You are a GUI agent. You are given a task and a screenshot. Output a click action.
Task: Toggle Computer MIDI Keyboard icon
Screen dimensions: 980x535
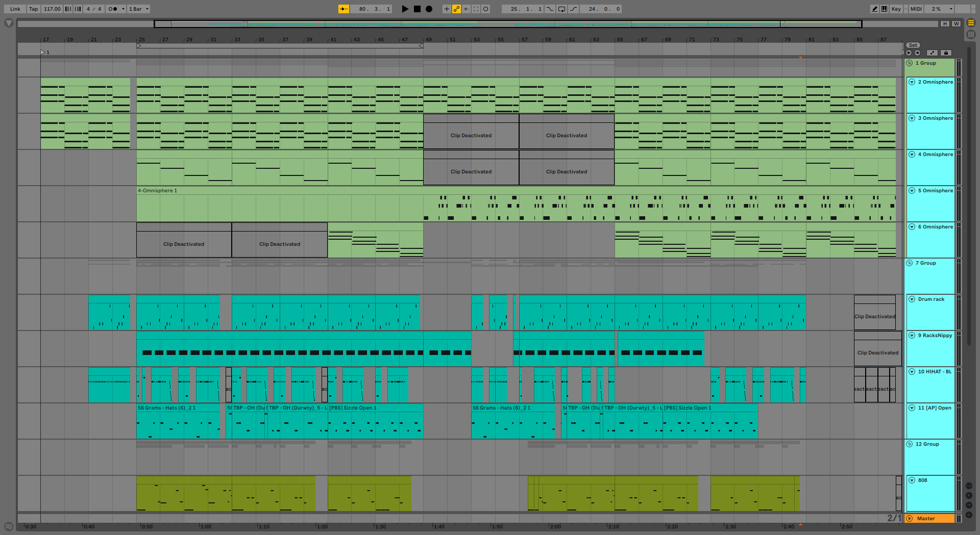click(884, 9)
